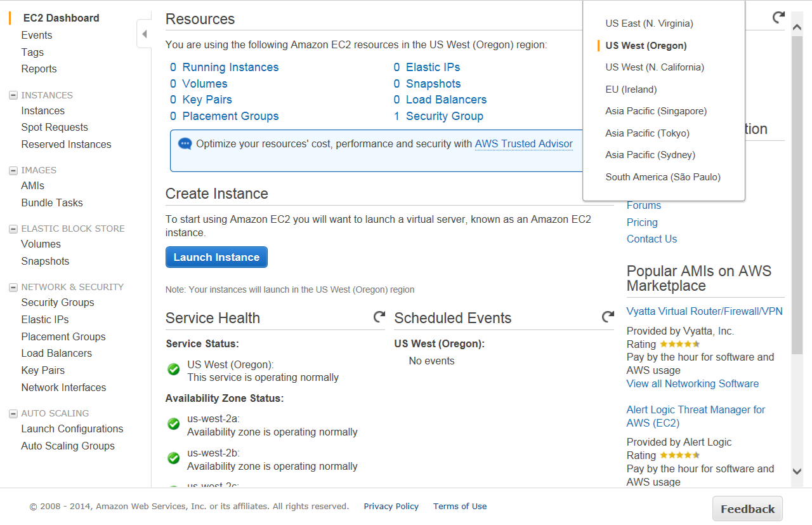Collapse the INSTANCES sidebar section
Image resolution: width=812 pixels, height=525 pixels.
[13, 95]
